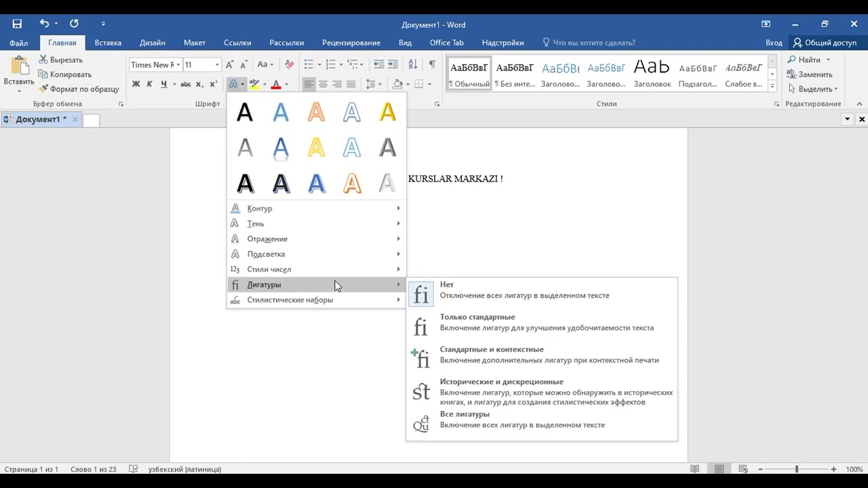868x488 pixels.
Task: Click the Redo repeat arrow icon
Action: point(74,24)
